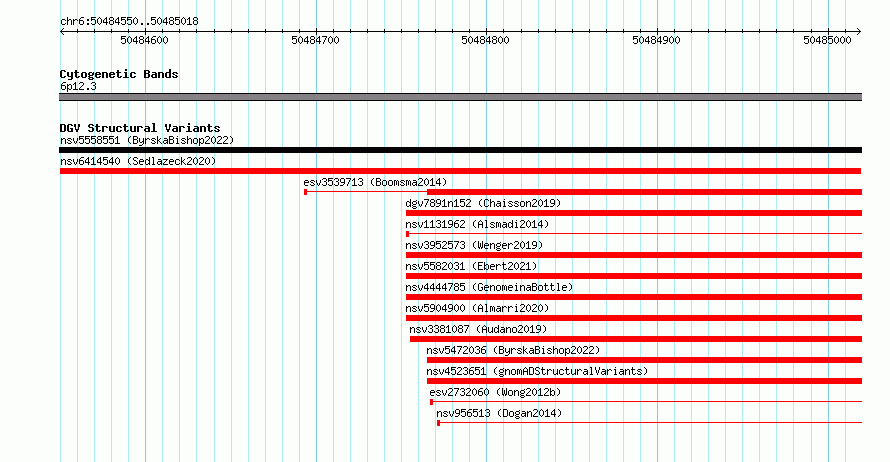
Task: Click the red bar of nsv5472036
Action: pyautogui.click(x=644, y=360)
